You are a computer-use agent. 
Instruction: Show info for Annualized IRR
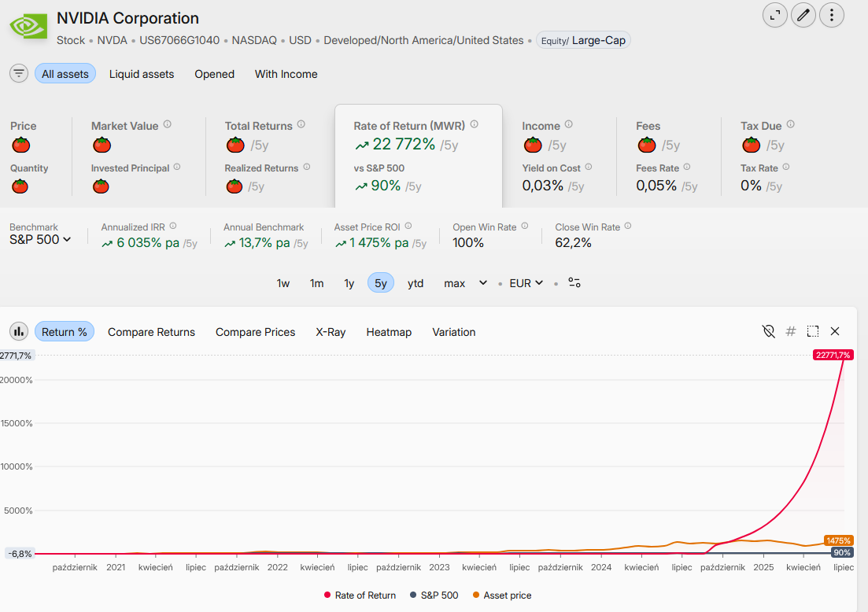172,226
